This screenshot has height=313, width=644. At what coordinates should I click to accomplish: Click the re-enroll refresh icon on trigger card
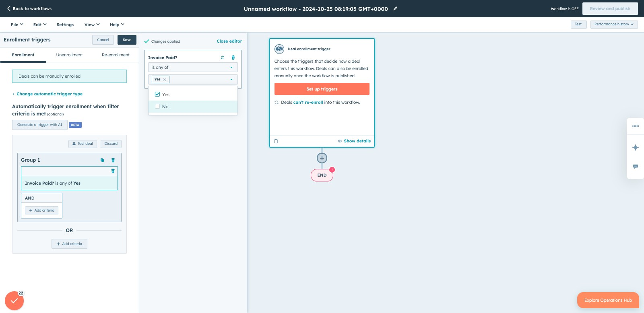tap(277, 103)
